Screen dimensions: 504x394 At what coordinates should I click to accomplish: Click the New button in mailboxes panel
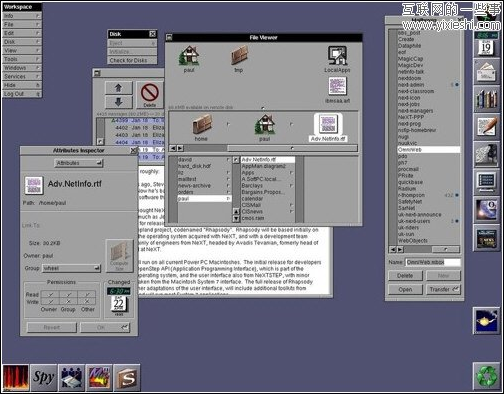(443, 276)
